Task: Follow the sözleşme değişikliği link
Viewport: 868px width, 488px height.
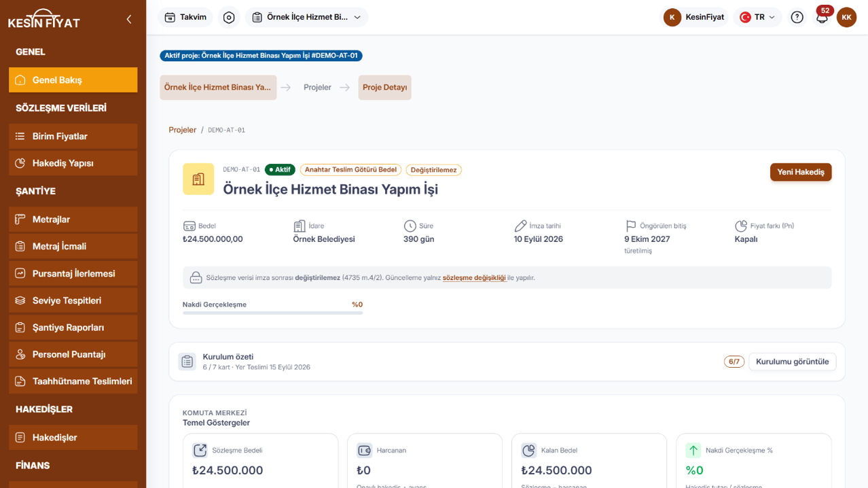Action: pos(474,277)
